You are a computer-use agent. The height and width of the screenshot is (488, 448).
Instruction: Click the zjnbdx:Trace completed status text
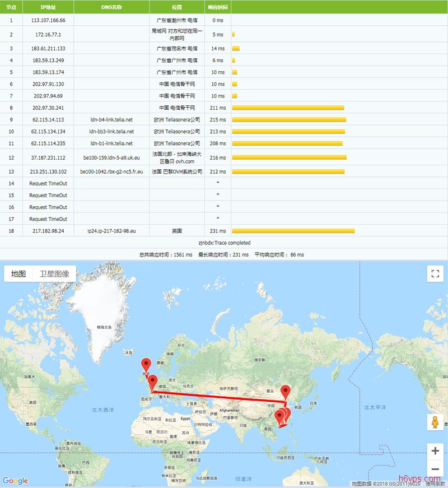[225, 243]
